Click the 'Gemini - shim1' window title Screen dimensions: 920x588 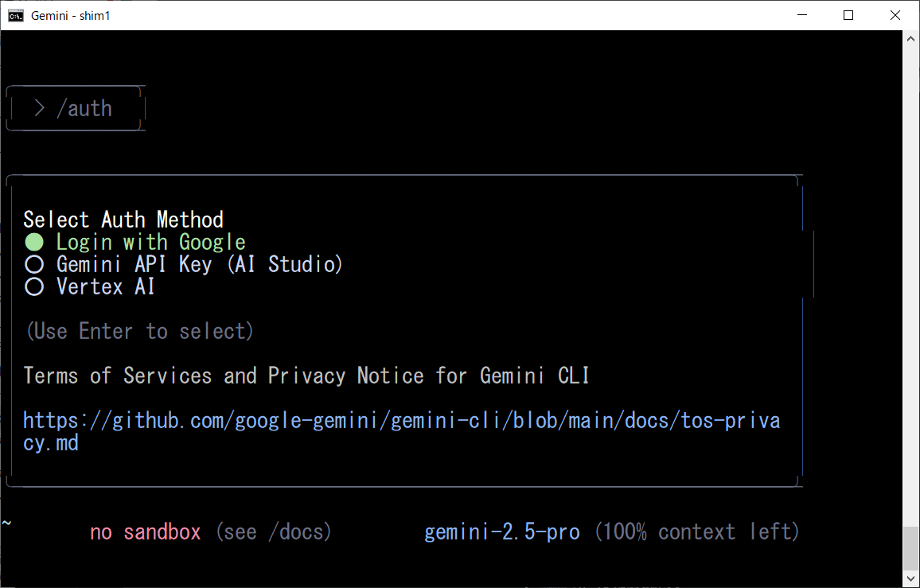70,16
